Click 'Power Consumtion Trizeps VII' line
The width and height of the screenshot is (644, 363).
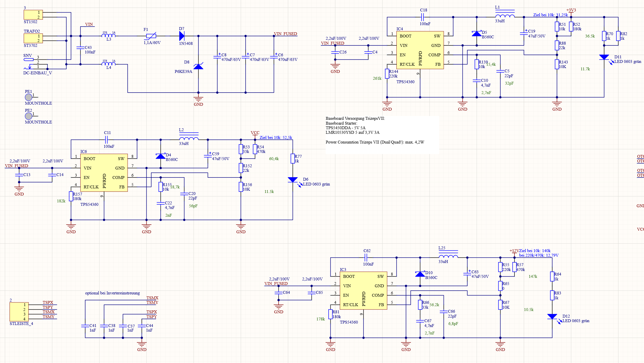pyautogui.click(x=375, y=142)
